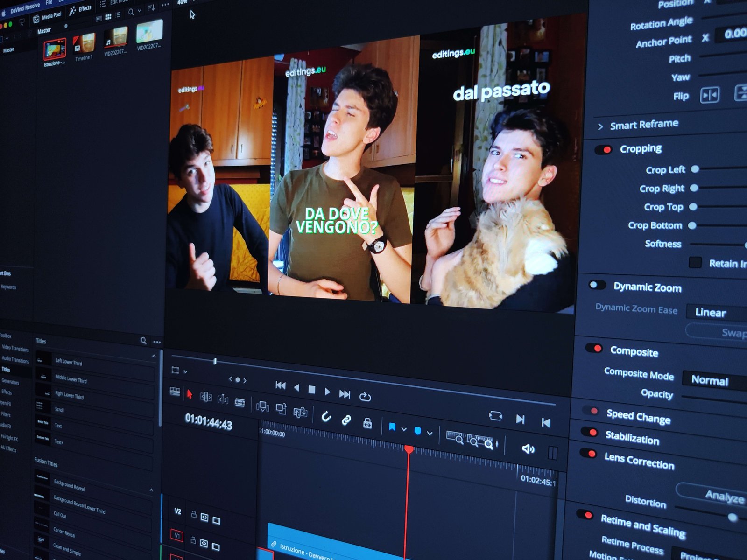The width and height of the screenshot is (747, 560).
Task: Toggle the Stabilization switch
Action: [x=590, y=432]
